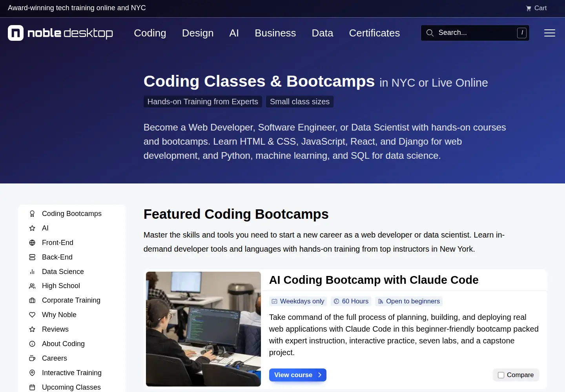Click the bootcamp classroom photo thumbnail
Viewport: 565px width, 392px height.
point(203,329)
